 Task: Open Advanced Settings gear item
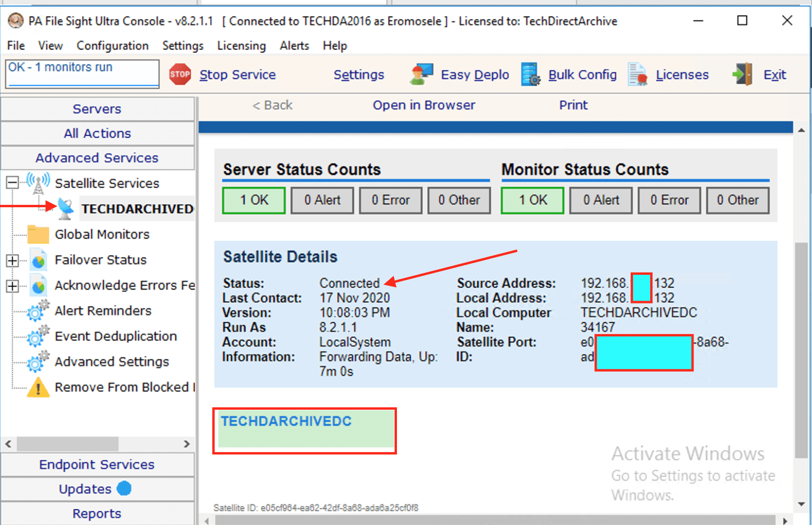tap(111, 362)
